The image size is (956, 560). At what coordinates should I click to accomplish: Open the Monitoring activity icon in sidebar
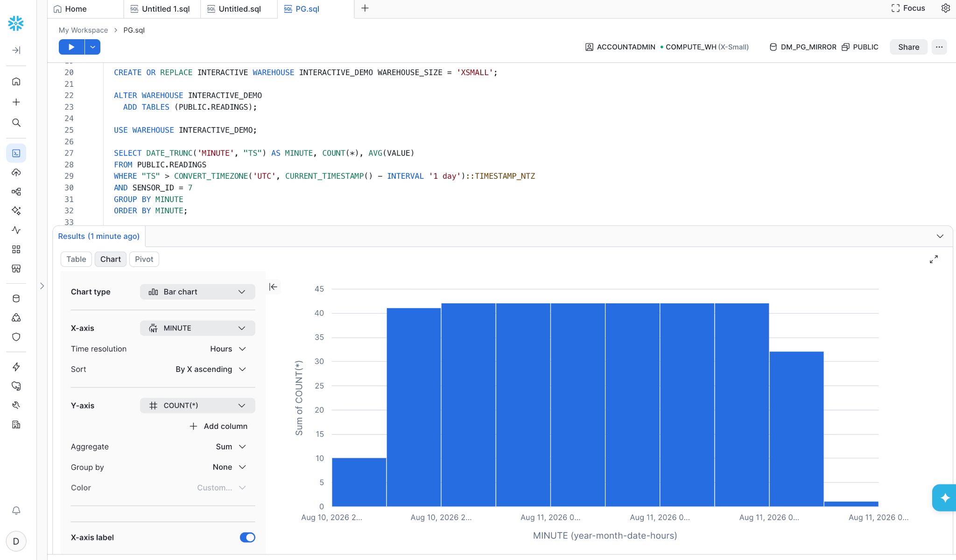pos(16,230)
